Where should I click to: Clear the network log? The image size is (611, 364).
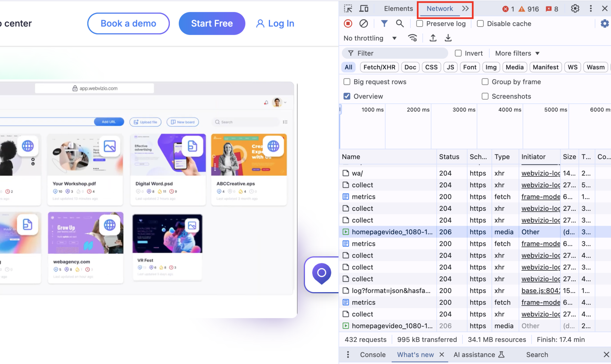pyautogui.click(x=363, y=23)
